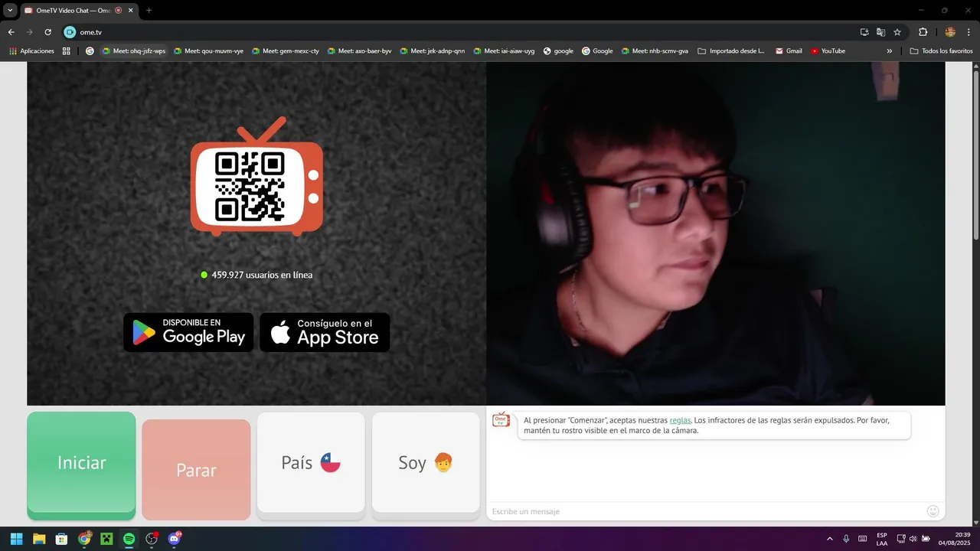Screen dimensions: 980x551
Task: Open the Chrome extensions puzzle icon
Action: [x=923, y=32]
